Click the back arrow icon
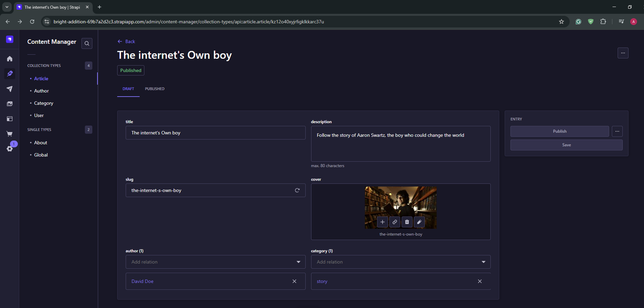This screenshot has width=644, height=308. 120,42
